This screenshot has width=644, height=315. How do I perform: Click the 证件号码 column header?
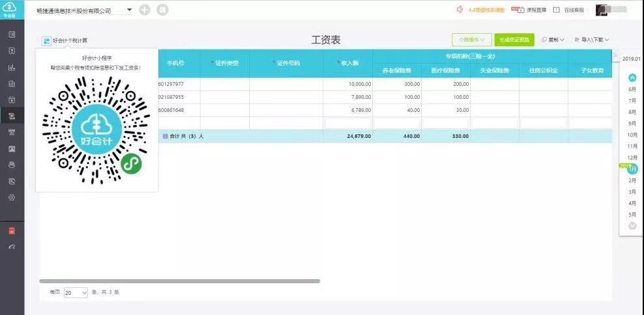coord(286,63)
